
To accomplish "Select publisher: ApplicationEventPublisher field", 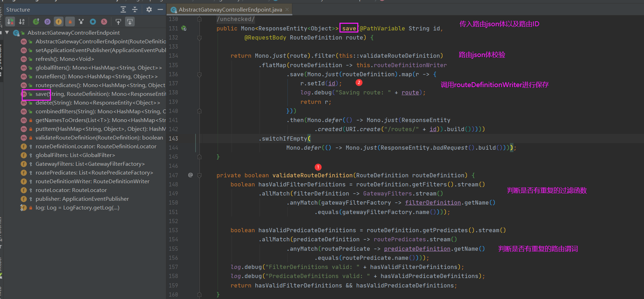I will point(82,199).
